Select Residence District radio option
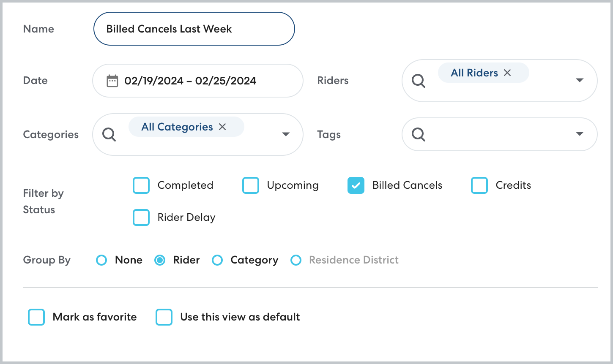 pyautogui.click(x=296, y=260)
